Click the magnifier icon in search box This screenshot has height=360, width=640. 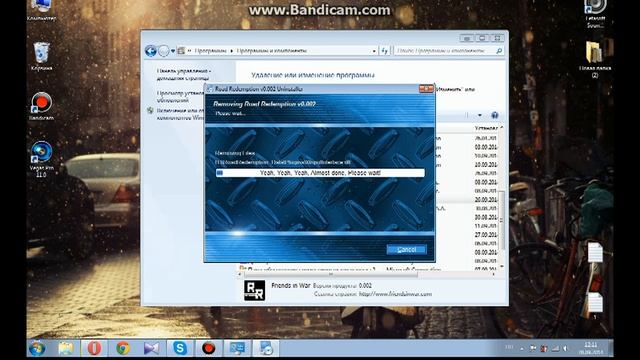coord(499,51)
